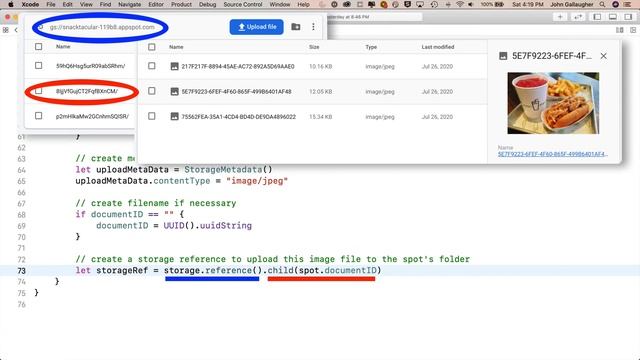Open folder 59bQ6Hsg5ucR09abSRhm/
The height and width of the screenshot is (360, 640).
pyautogui.click(x=91, y=66)
